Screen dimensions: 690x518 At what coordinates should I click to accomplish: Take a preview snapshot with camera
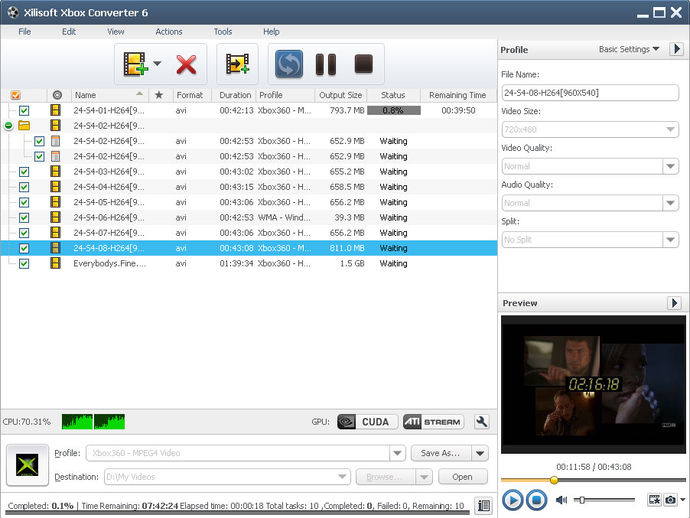[670, 500]
